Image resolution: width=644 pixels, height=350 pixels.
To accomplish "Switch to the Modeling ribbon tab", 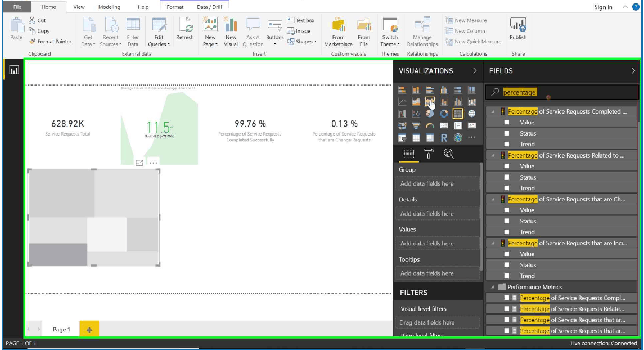I will point(109,7).
